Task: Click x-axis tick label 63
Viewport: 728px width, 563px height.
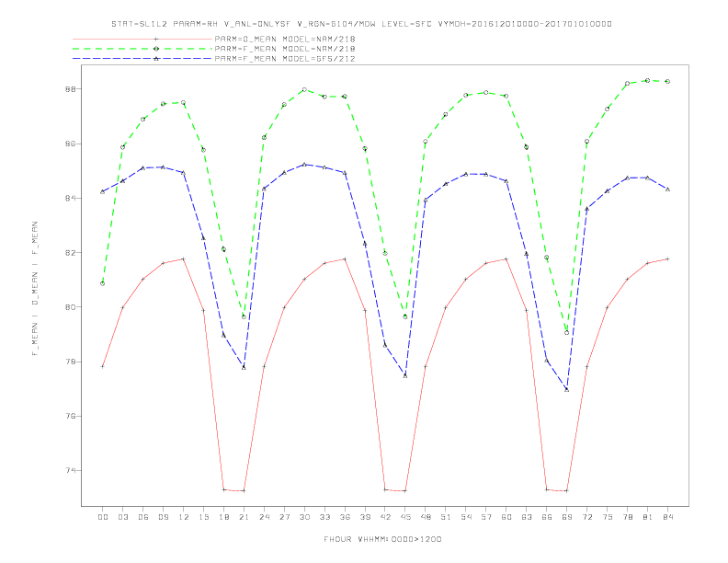Action: [x=527, y=517]
